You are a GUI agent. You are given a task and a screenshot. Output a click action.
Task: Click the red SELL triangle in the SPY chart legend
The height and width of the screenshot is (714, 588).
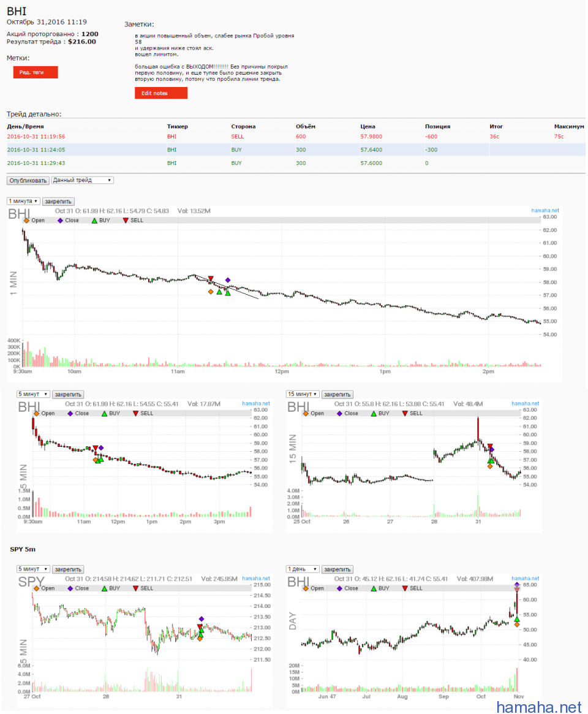pos(135,588)
